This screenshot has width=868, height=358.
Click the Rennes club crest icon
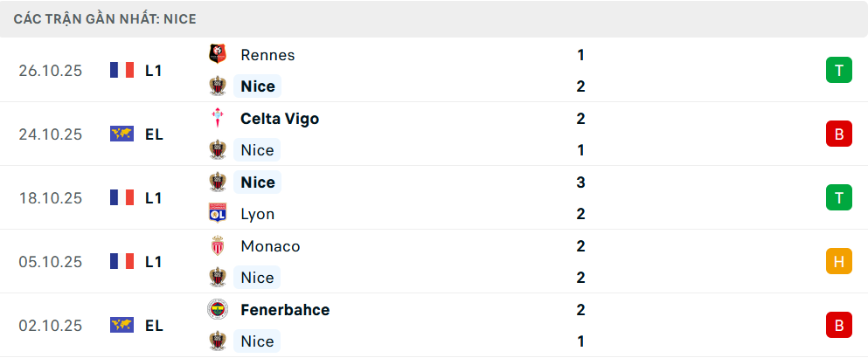click(217, 54)
